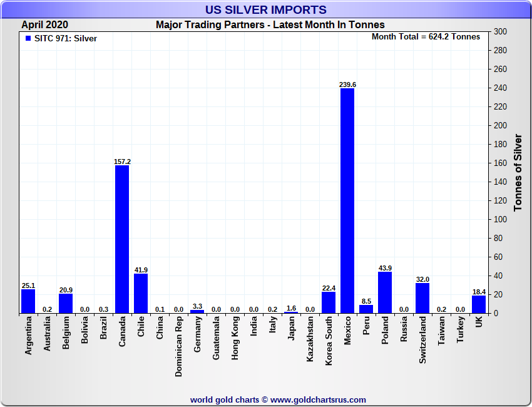The image size is (532, 407).
Task: Click the 'Turkey' axis label
Action: pos(460,329)
